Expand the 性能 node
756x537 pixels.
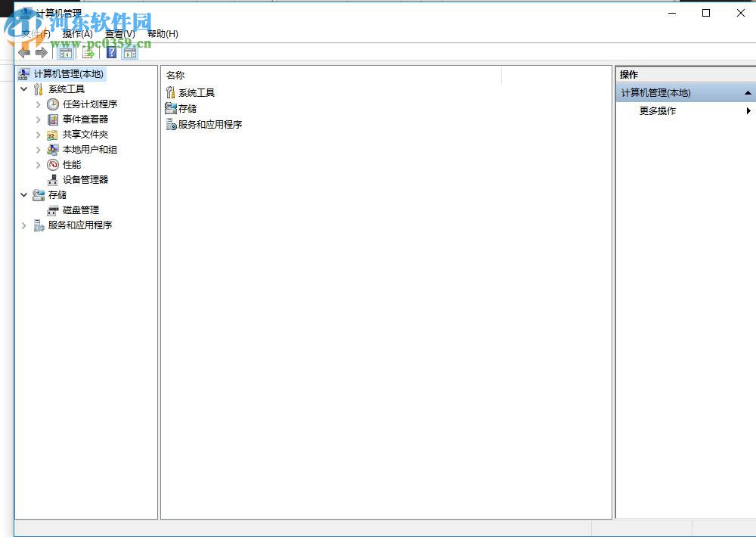click(38, 165)
